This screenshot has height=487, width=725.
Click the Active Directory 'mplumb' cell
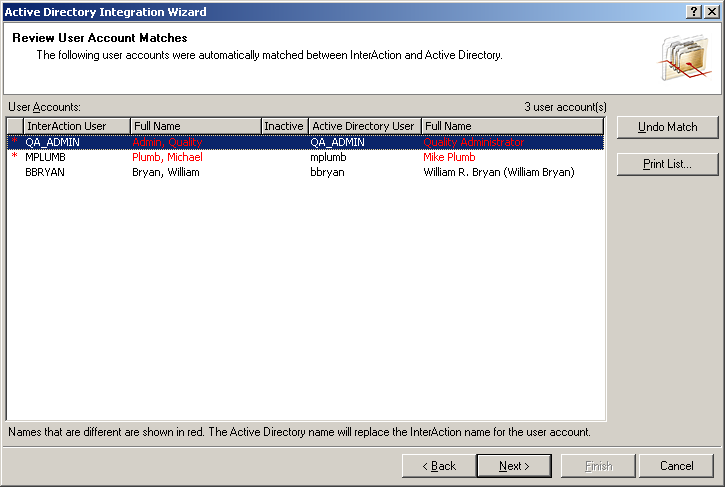pyautogui.click(x=328, y=157)
